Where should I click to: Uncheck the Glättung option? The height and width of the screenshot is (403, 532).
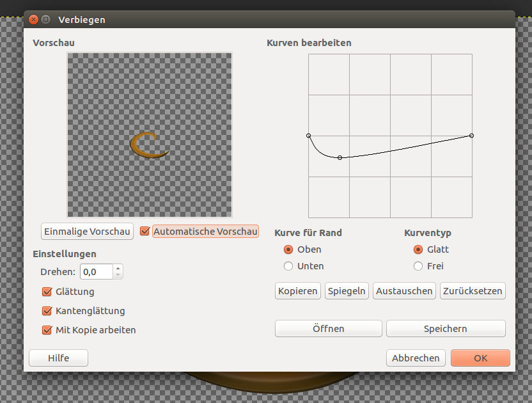[47, 292]
